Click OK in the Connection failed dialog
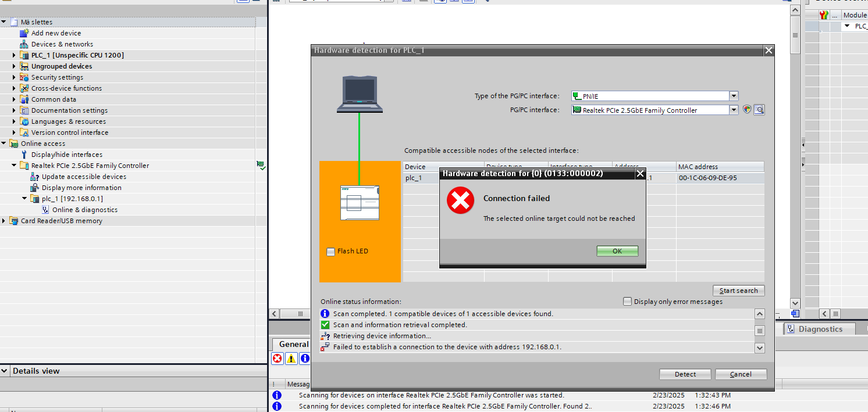Screen dimensions: 868x412 point(617,251)
